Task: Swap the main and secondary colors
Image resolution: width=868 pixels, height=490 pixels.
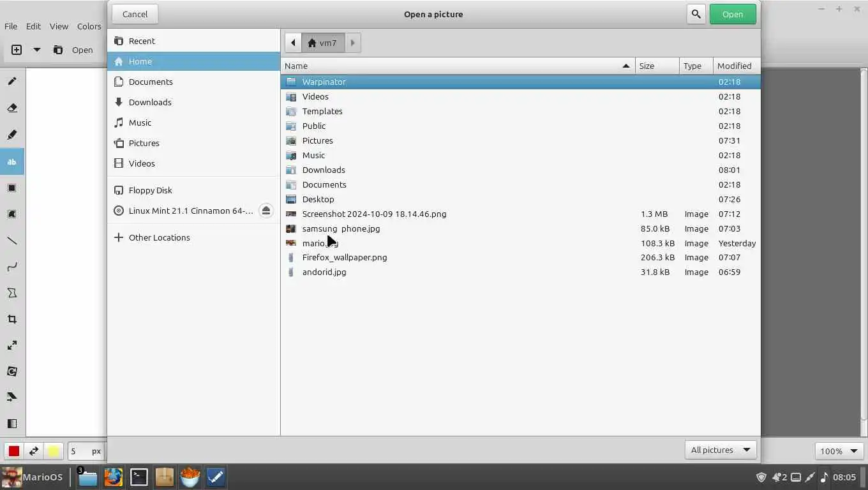Action: click(x=33, y=451)
